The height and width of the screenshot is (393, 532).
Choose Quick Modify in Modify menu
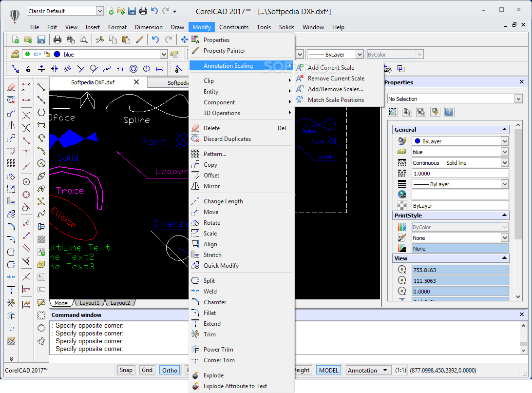pyautogui.click(x=221, y=266)
